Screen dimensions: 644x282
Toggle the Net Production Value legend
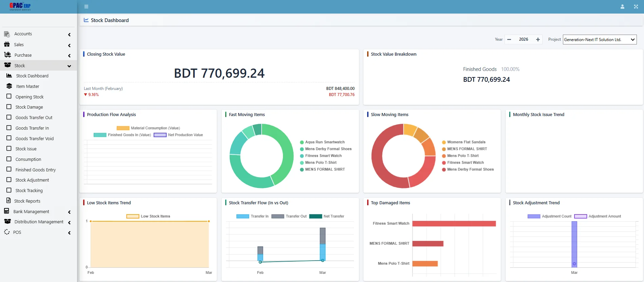[x=178, y=135]
